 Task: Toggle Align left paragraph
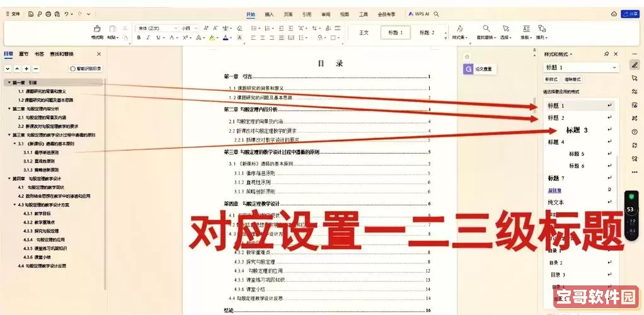coord(253,37)
